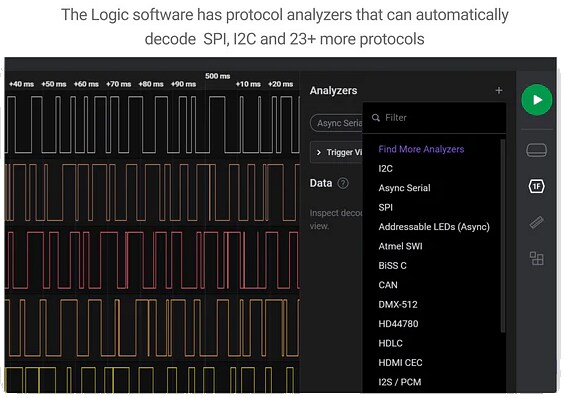This screenshot has height=398, width=564.
Task: Pick the CAN analyzer
Action: 388,285
